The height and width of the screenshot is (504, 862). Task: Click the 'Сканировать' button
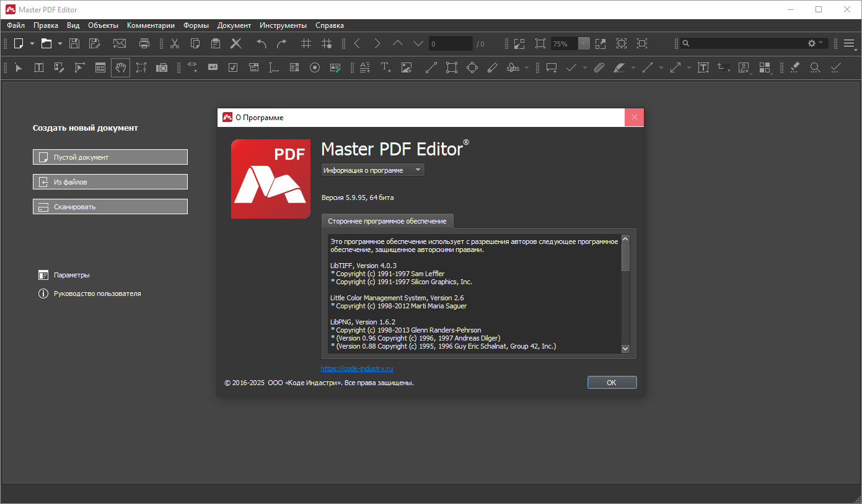(x=110, y=207)
